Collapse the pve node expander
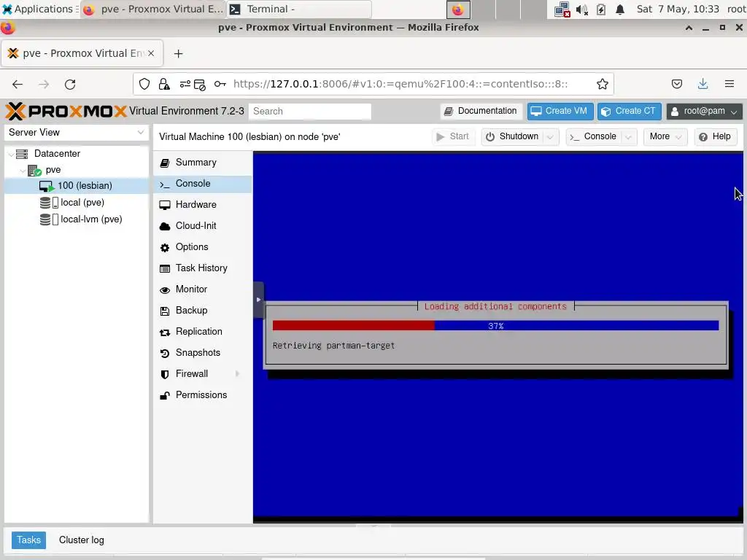747x560 pixels. (x=23, y=170)
